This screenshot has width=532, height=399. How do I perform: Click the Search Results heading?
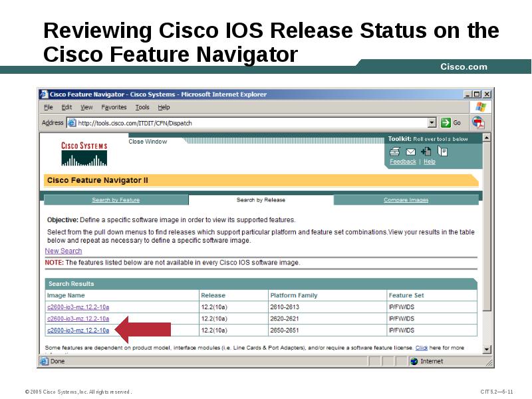coord(71,284)
